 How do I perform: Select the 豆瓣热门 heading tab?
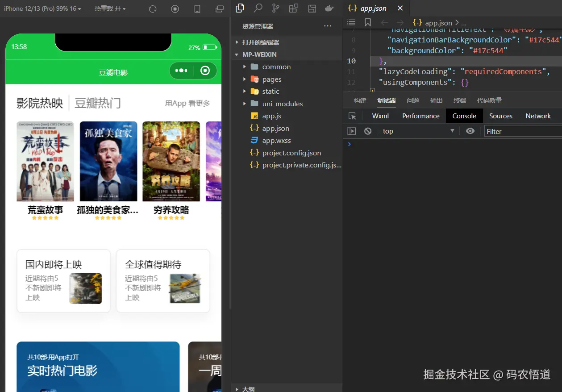point(98,103)
